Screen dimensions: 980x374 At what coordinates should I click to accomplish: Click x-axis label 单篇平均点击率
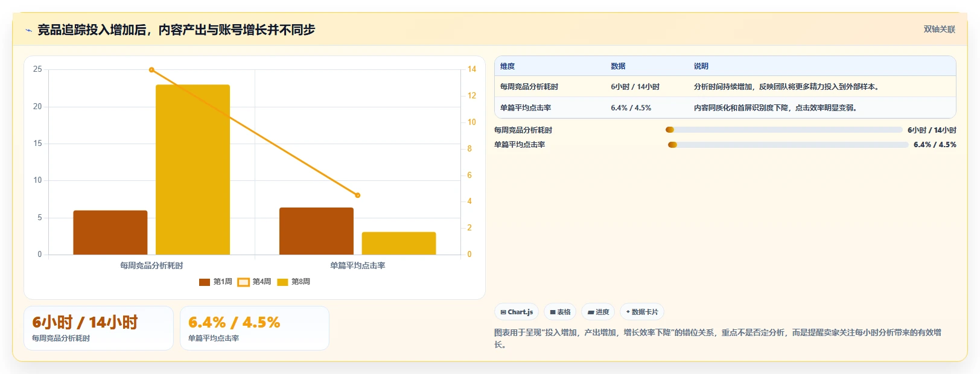click(358, 265)
